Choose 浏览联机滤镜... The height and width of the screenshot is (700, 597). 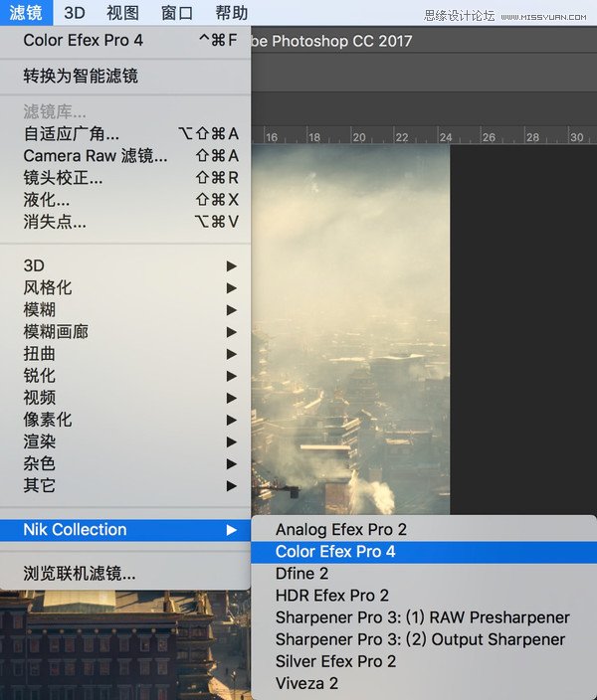coord(125,574)
